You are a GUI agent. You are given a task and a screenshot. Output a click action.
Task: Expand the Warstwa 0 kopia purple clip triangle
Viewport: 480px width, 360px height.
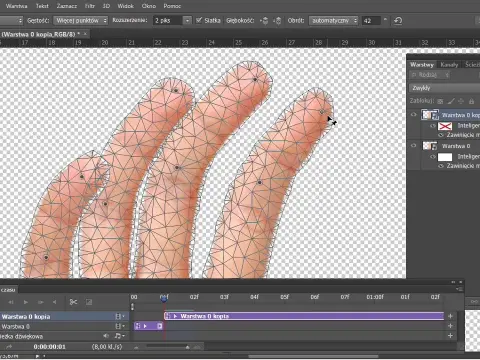click(x=175, y=316)
